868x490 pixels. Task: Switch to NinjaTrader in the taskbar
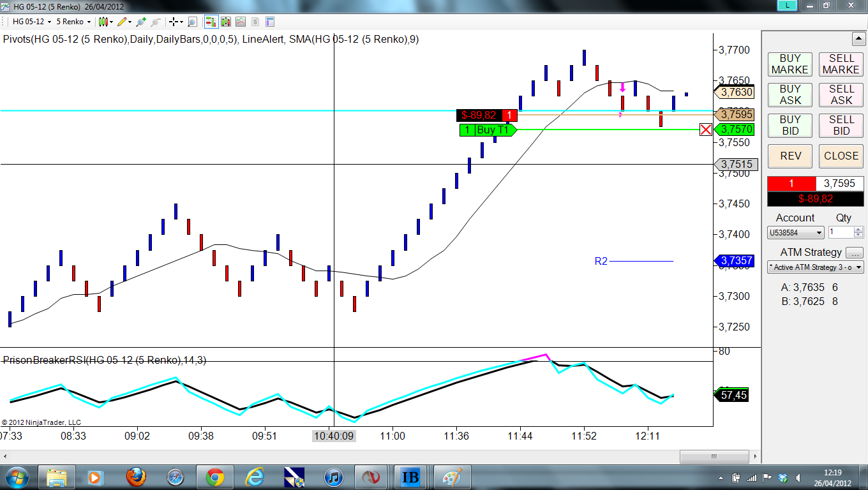(372, 477)
